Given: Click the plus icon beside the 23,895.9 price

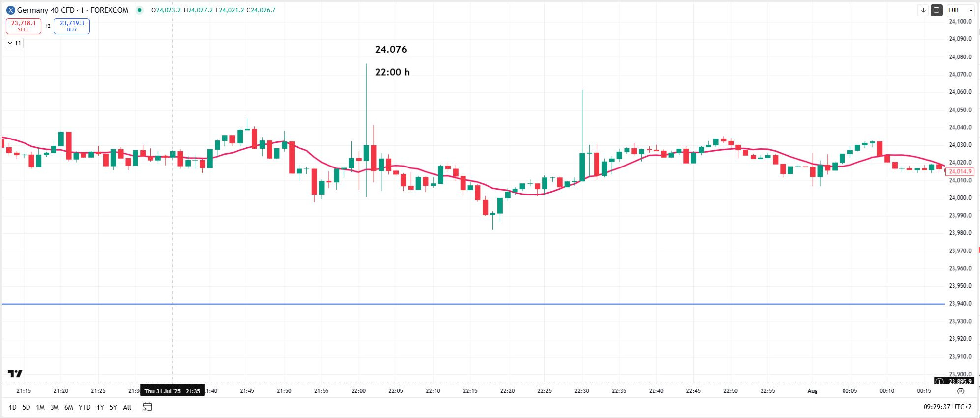Looking at the screenshot, I should pos(939,381).
